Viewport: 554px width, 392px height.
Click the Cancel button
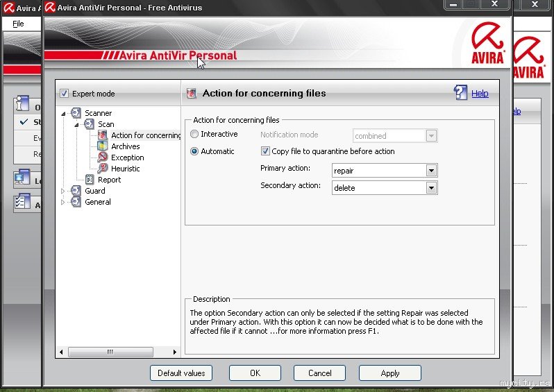pos(320,373)
